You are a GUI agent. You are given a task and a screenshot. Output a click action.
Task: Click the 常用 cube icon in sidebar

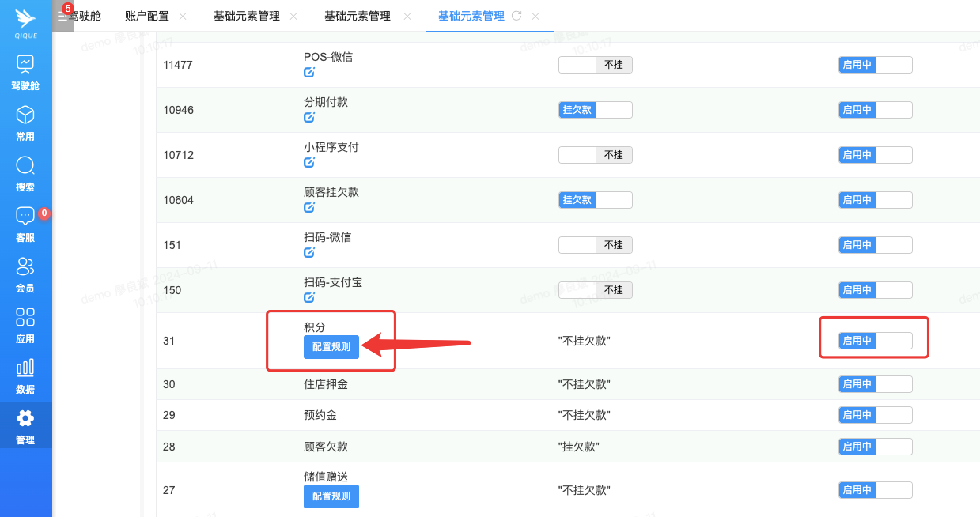(25, 115)
